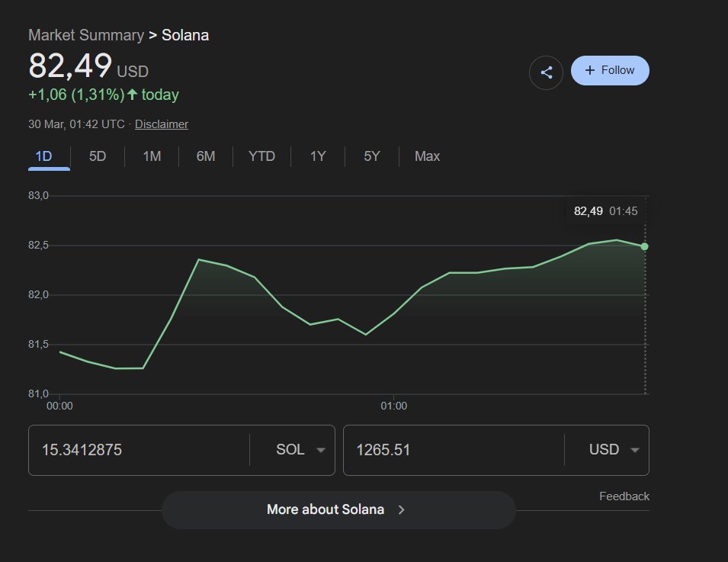Image resolution: width=728 pixels, height=562 pixels.
Task: Click the chevron arrow beside More about Solana
Action: click(x=402, y=510)
